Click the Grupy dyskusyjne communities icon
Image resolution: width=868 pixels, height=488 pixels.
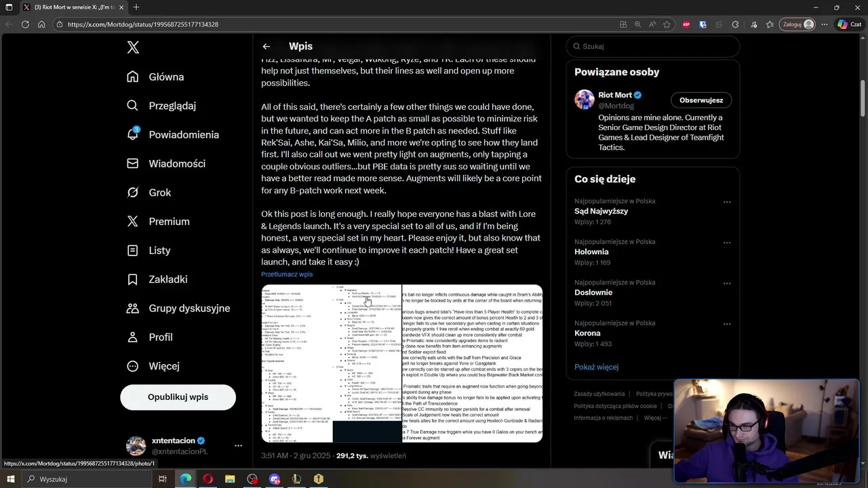pyautogui.click(x=133, y=308)
